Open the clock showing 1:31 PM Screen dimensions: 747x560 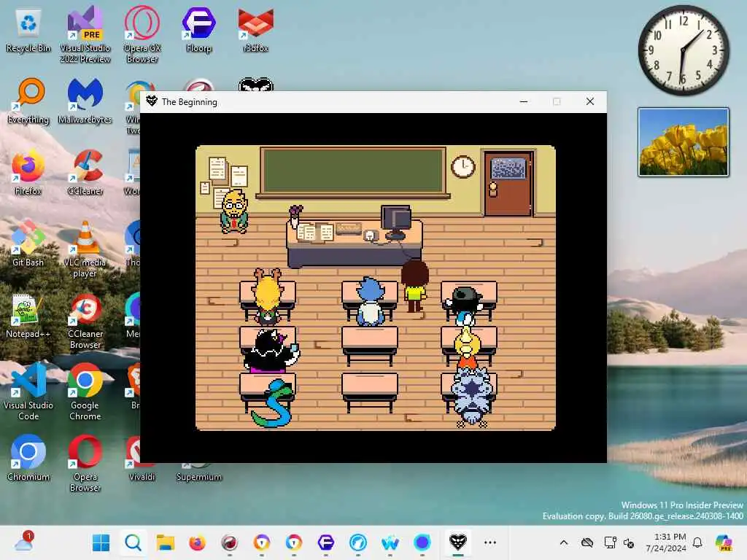tap(666, 542)
